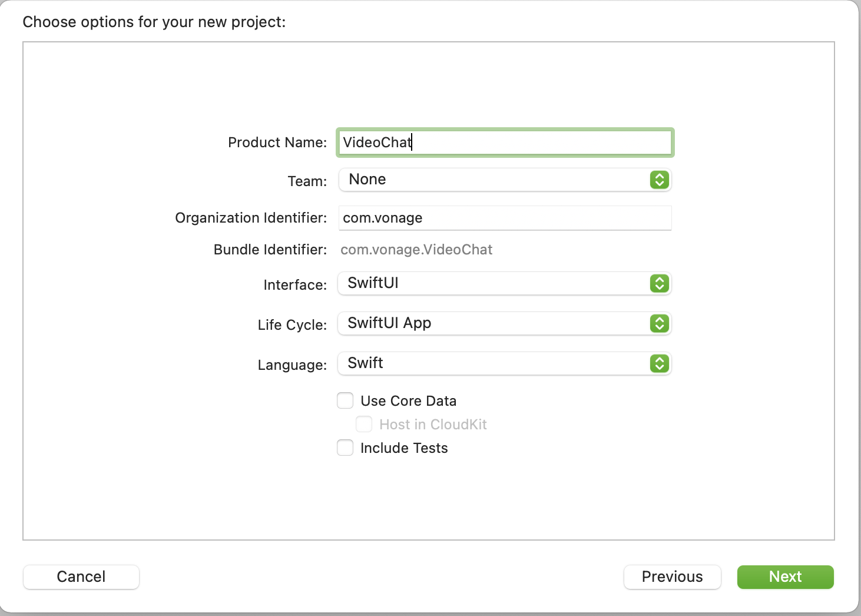Click the Team popup's green arrows icon

pos(660,180)
